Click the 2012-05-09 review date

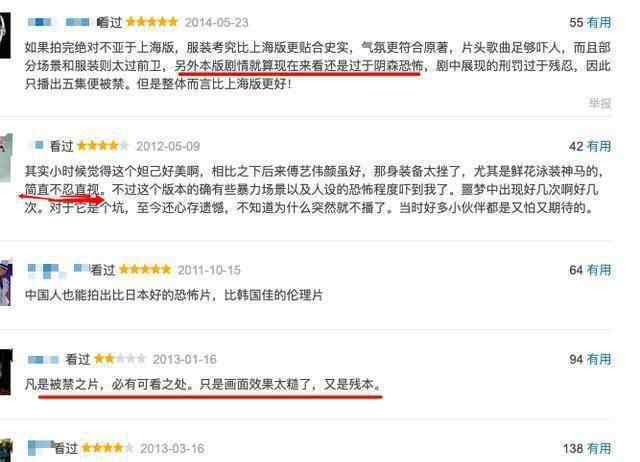168,146
